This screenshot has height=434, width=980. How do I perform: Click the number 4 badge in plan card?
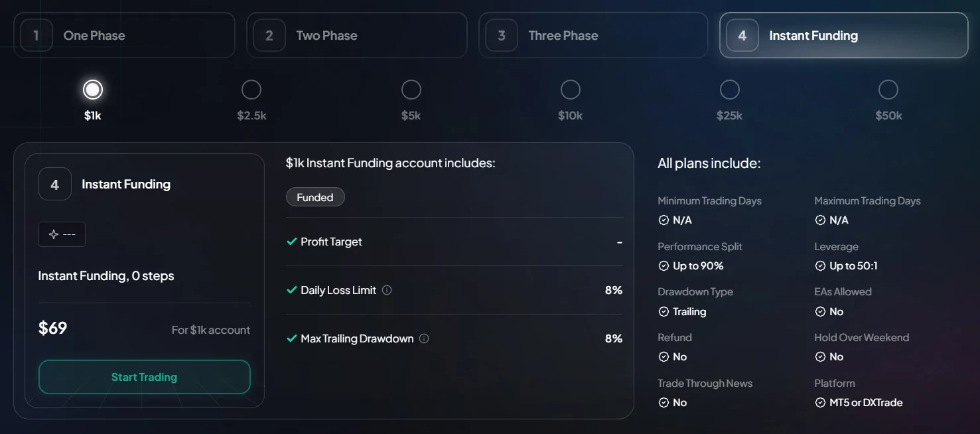(x=55, y=184)
